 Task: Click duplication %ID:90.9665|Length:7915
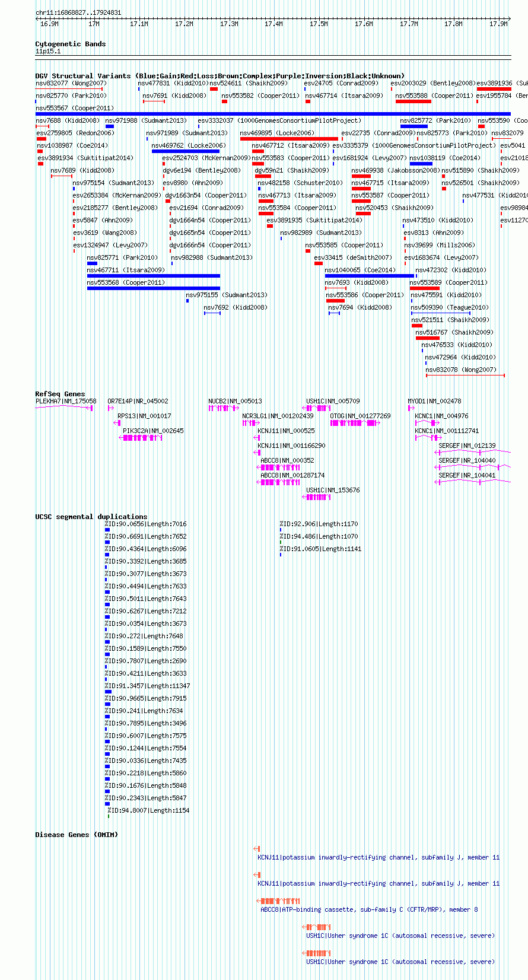pyautogui.click(x=146, y=698)
